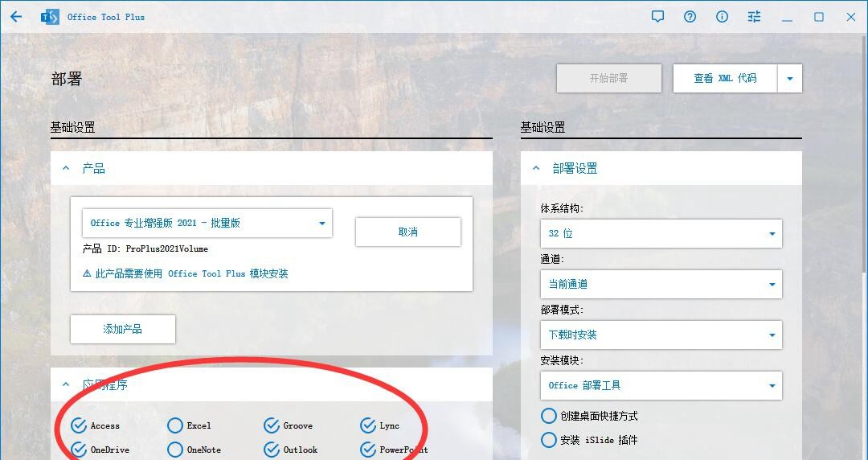Open the Office 专业增强版 2021 product dropdown
The width and height of the screenshot is (868, 460).
tap(207, 223)
